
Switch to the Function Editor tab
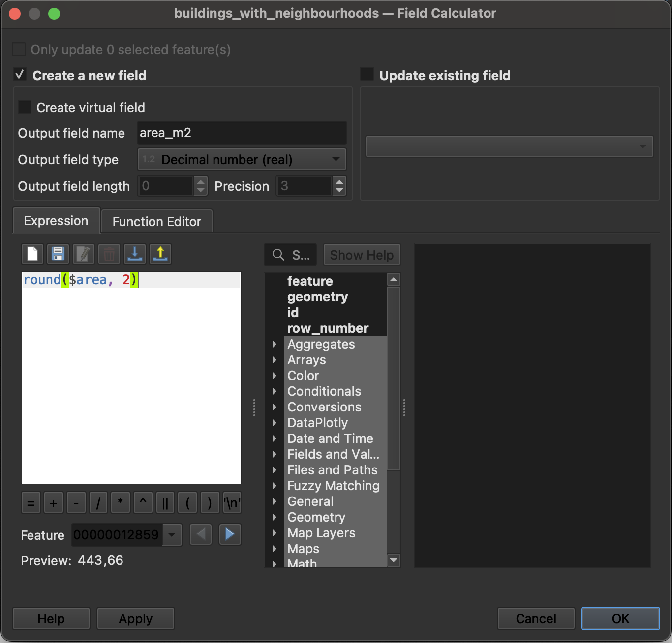(156, 222)
